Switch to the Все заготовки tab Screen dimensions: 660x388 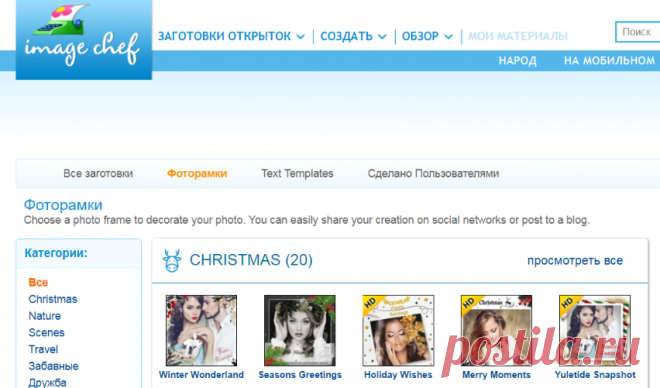[x=98, y=173]
